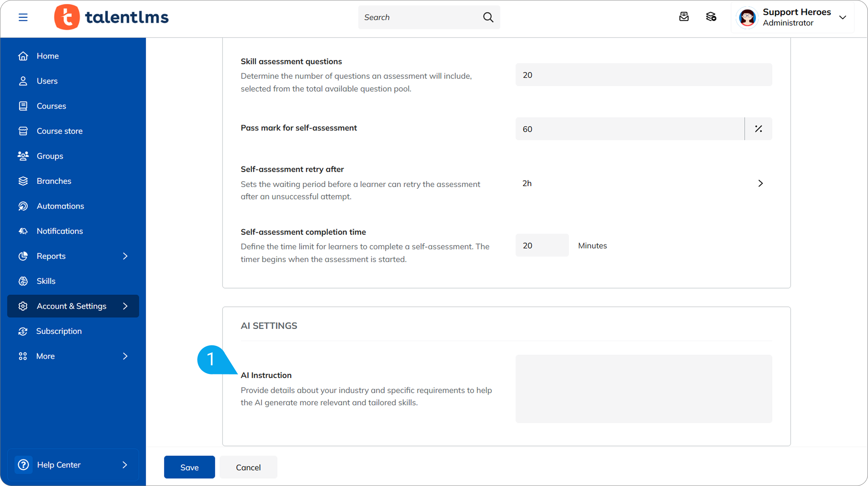Image resolution: width=868 pixels, height=486 pixels.
Task: Click inside the AI Instruction text box
Action: (x=643, y=389)
